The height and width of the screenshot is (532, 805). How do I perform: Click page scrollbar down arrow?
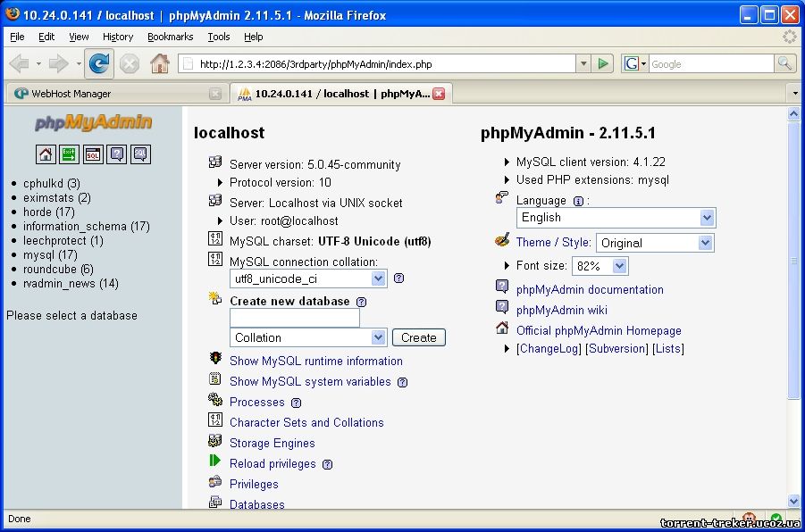793,501
